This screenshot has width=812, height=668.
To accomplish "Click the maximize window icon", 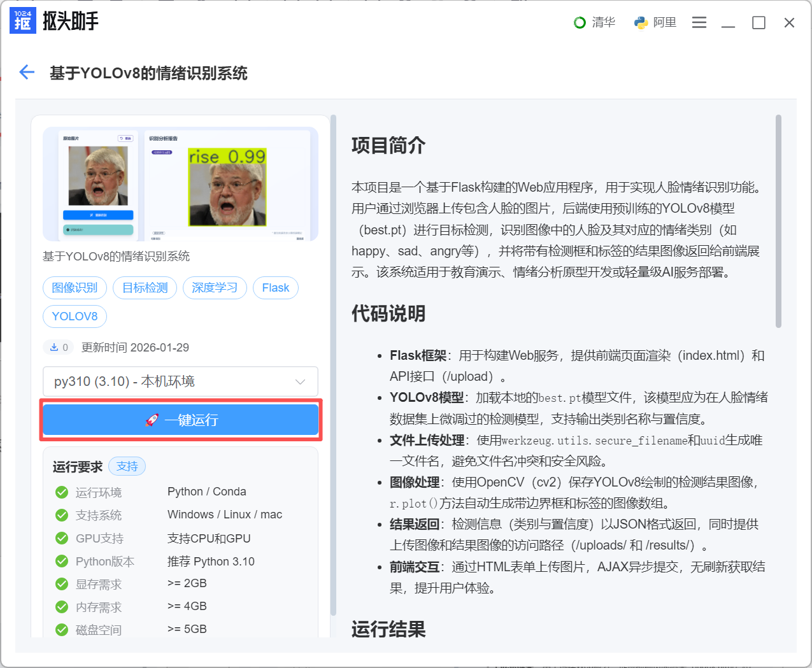I will [x=759, y=23].
